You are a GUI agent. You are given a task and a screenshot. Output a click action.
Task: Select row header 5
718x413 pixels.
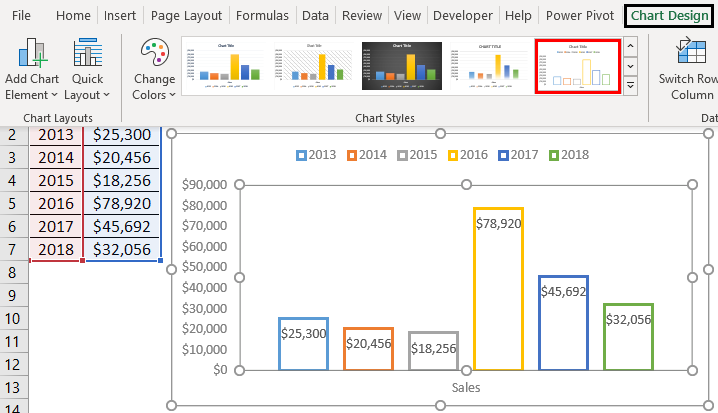[14, 203]
